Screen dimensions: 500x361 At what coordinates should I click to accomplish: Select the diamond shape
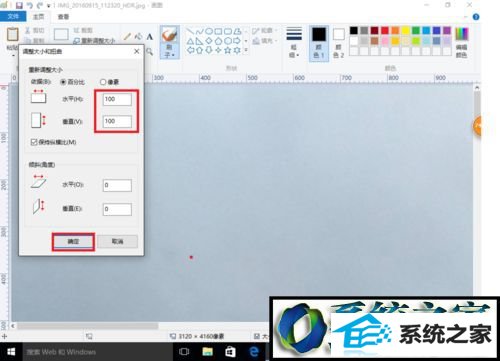tap(209, 41)
